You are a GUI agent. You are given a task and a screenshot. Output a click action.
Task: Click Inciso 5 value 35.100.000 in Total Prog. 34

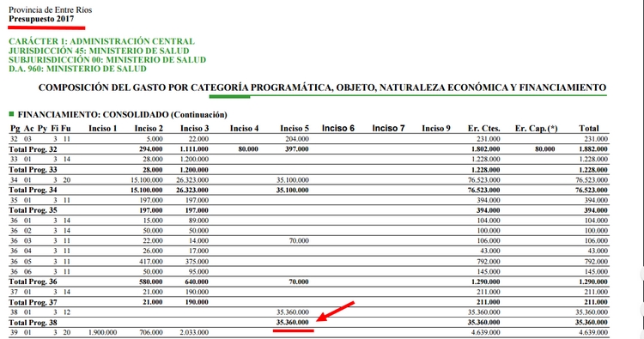click(x=293, y=190)
